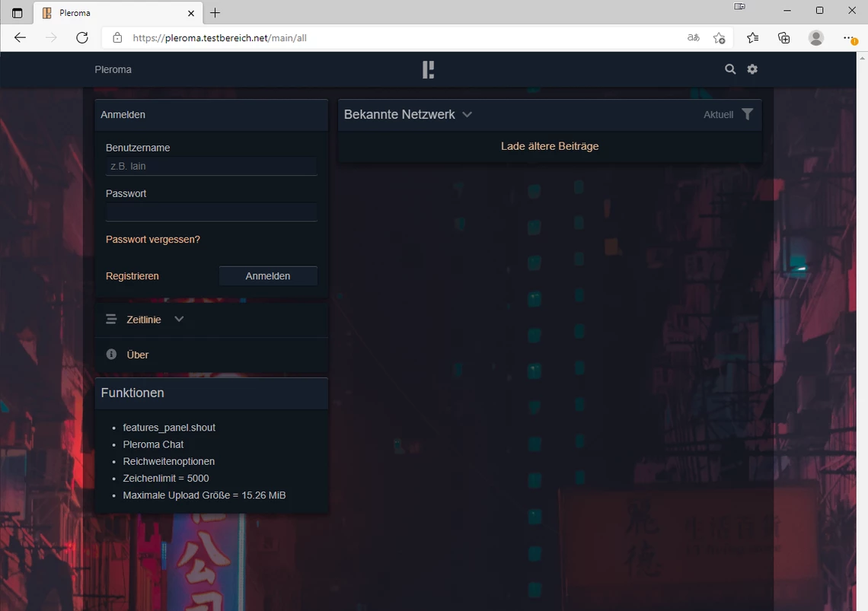
Task: Open settings via the gear icon
Action: tap(752, 69)
